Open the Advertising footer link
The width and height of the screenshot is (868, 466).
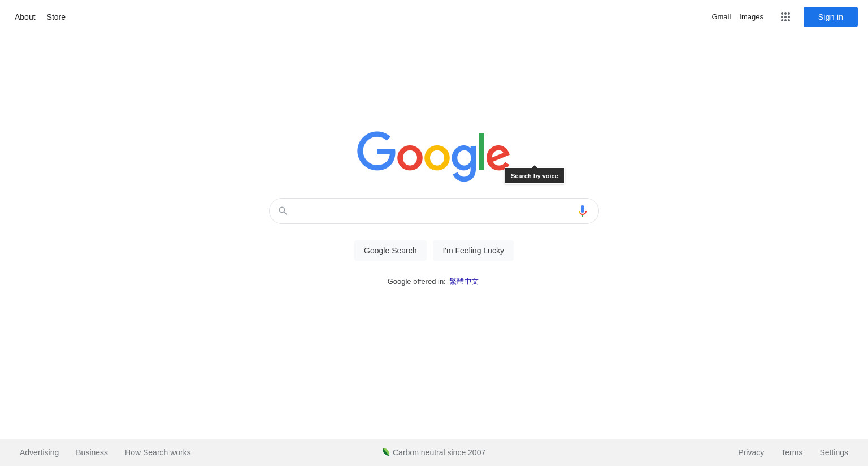tap(40, 452)
